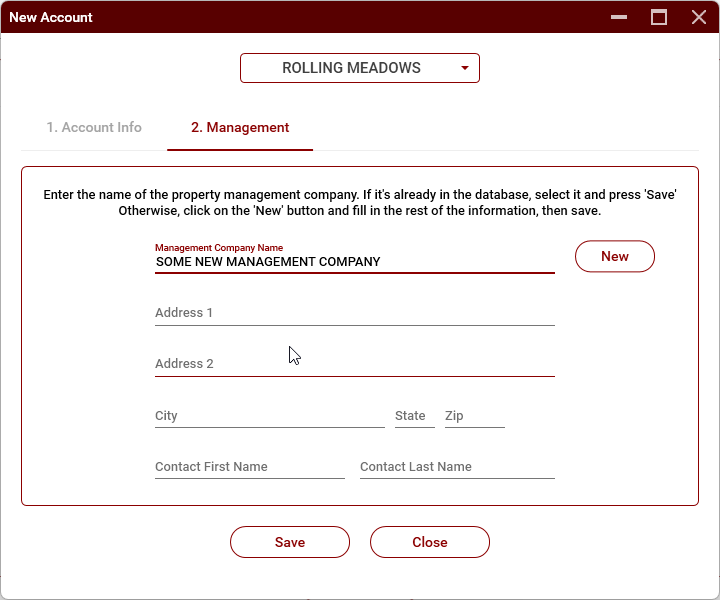Click into the Address 1 field
720x600 pixels.
(354, 313)
